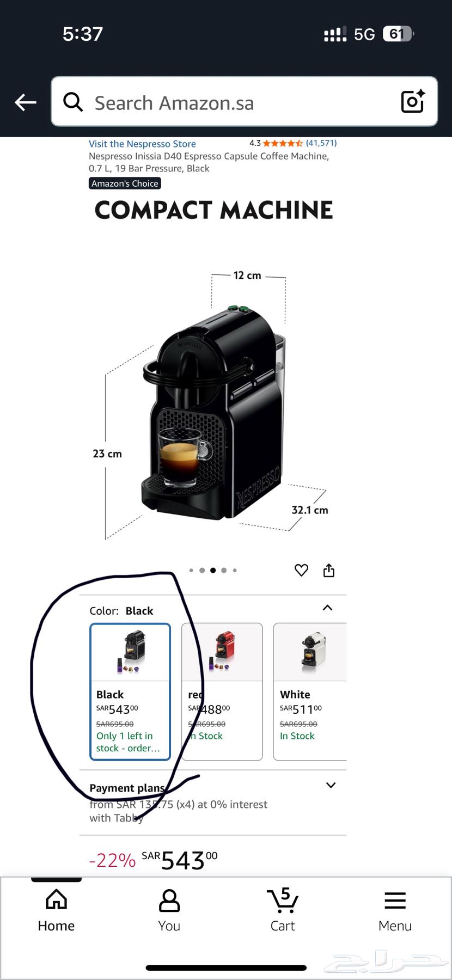The image size is (452, 980).
Task: Open the 41,571 ratings link
Action: 321,143
